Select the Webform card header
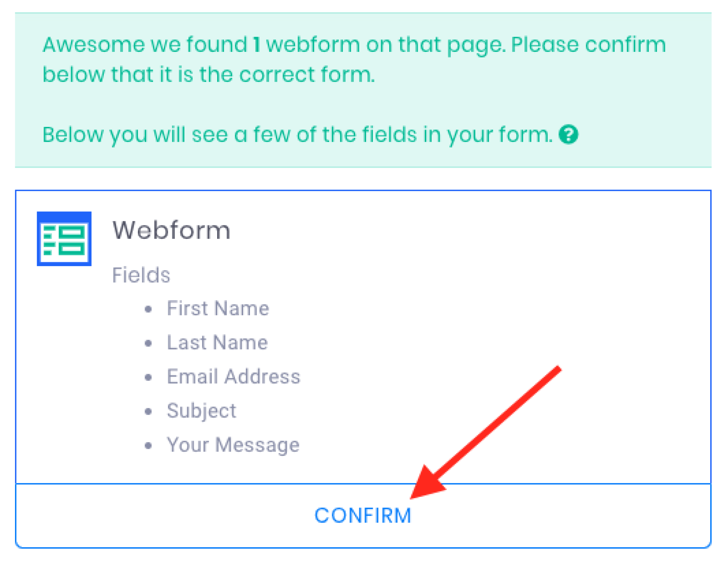Screen dimensions: 728x565 [171, 230]
